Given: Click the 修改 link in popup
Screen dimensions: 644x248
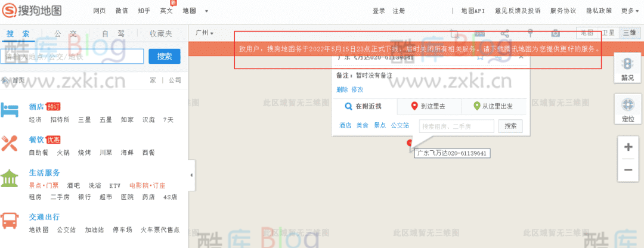Looking at the screenshot, I should coord(357,89).
